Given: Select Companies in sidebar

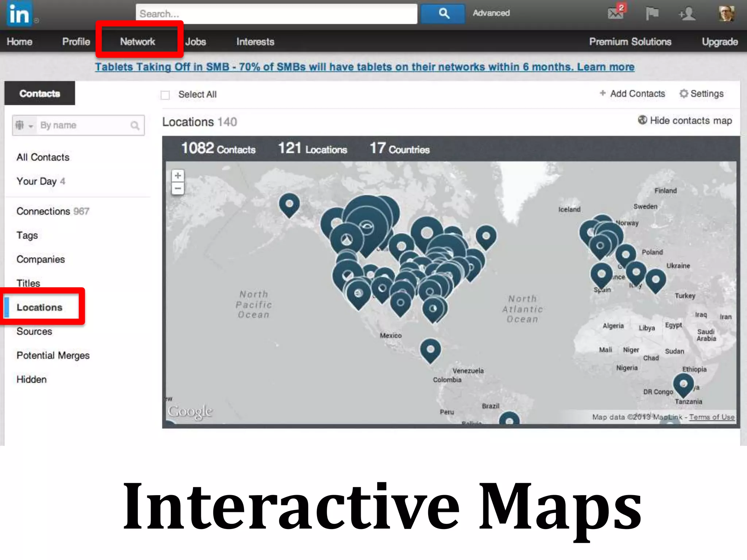Looking at the screenshot, I should tap(40, 259).
